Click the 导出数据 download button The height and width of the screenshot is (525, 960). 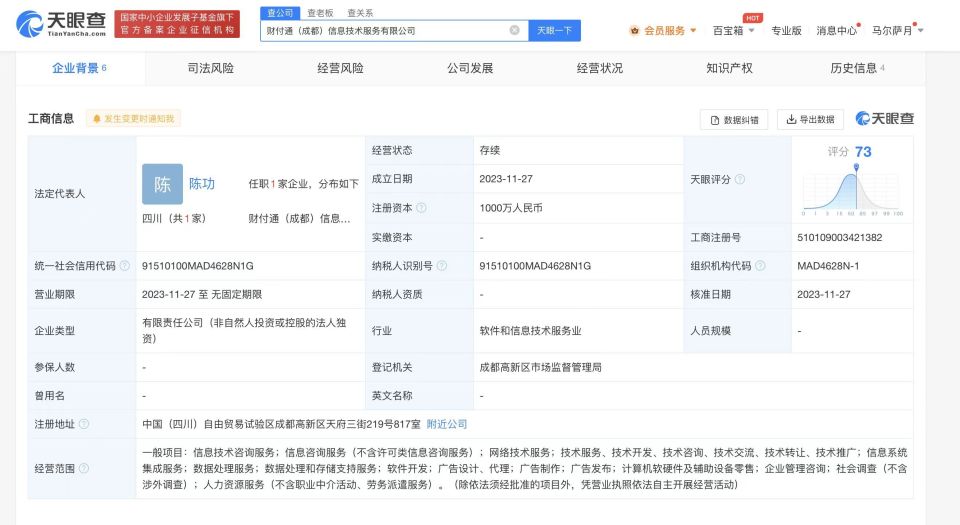click(x=810, y=119)
